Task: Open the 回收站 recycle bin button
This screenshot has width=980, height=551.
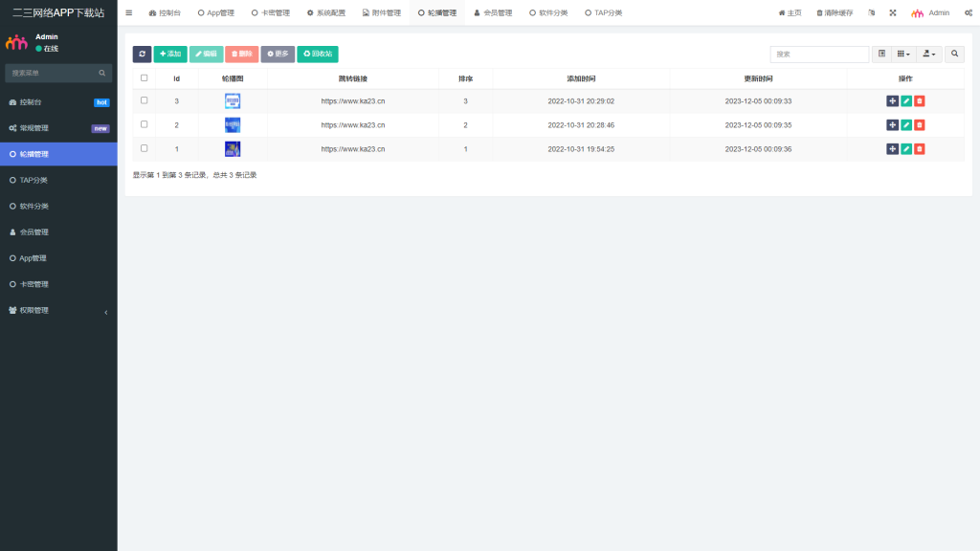Action: (318, 55)
